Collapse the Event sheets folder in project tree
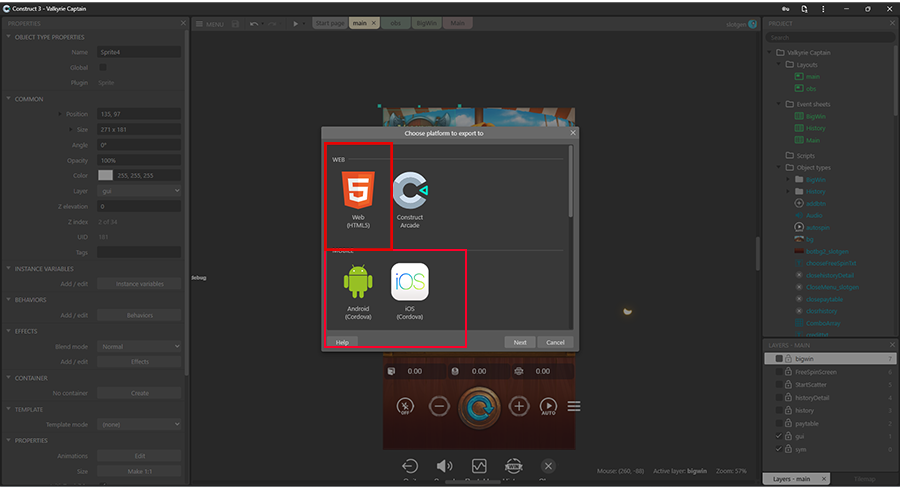The image size is (900, 489). [779, 103]
